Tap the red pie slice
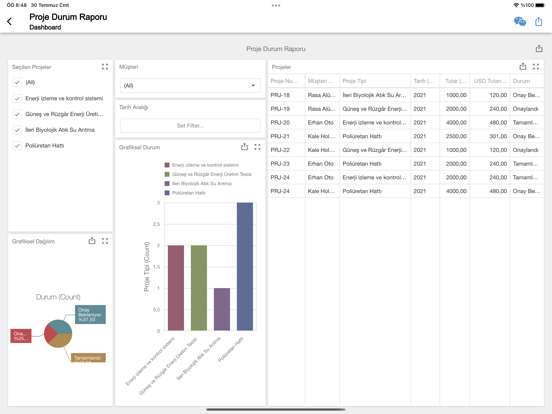Viewport: 552px width, 414px height. 50,335
